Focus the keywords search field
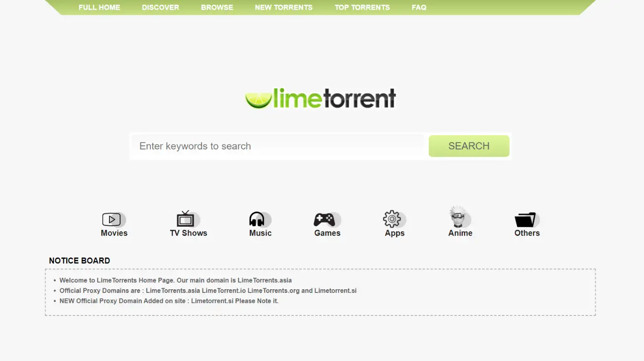 [278, 146]
